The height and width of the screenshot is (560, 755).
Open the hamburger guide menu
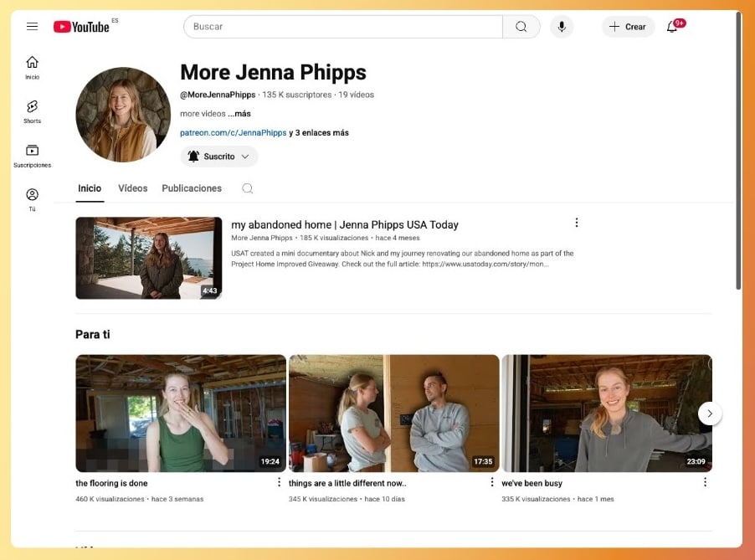(x=32, y=27)
